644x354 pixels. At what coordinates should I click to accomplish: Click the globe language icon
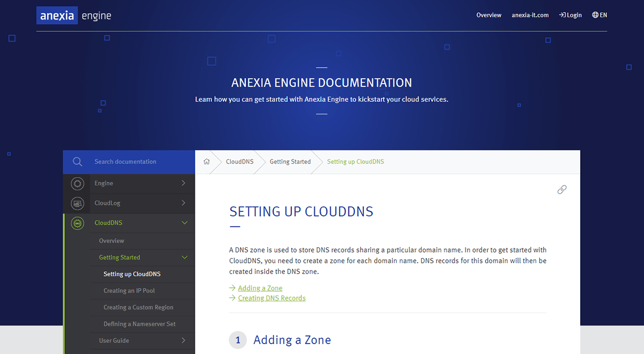click(595, 15)
